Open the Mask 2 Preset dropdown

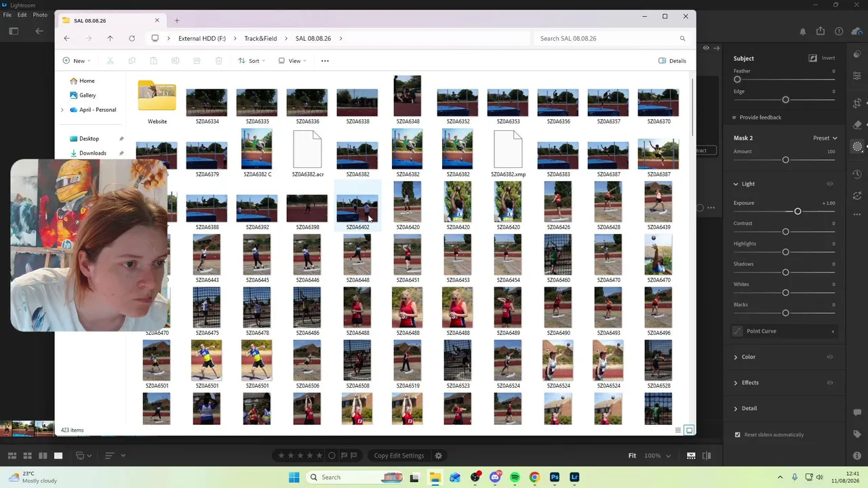[x=825, y=138]
